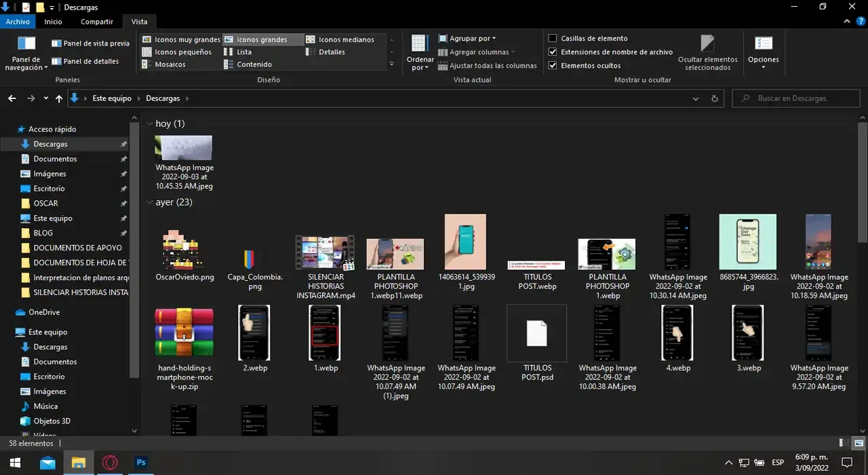868x475 pixels.
Task: Go back with the left arrow
Action: [x=12, y=98]
